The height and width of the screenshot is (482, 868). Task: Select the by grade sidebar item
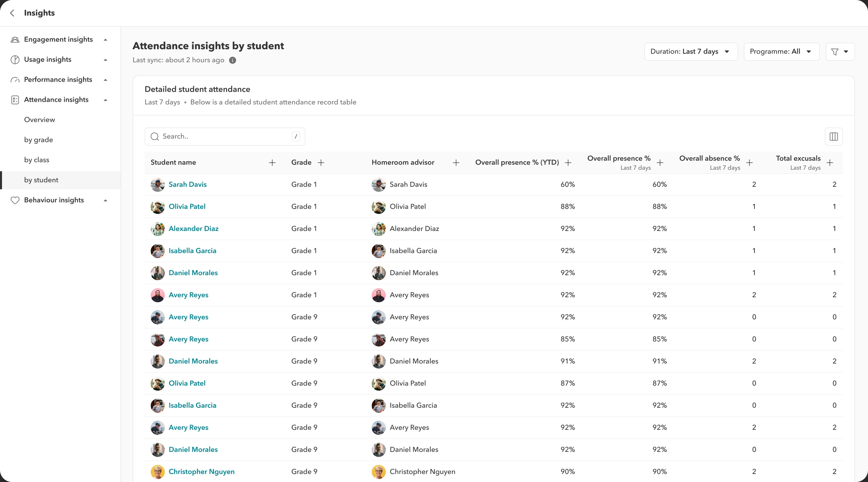[x=39, y=140]
